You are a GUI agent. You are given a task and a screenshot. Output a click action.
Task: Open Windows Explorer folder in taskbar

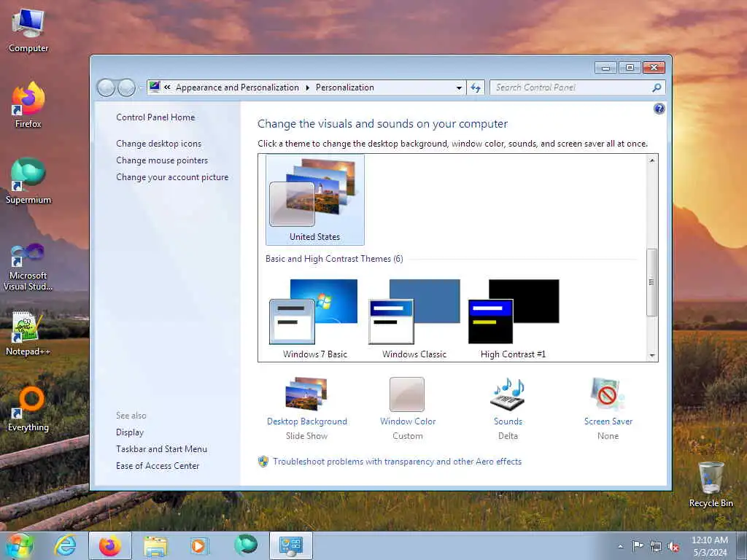tap(155, 546)
